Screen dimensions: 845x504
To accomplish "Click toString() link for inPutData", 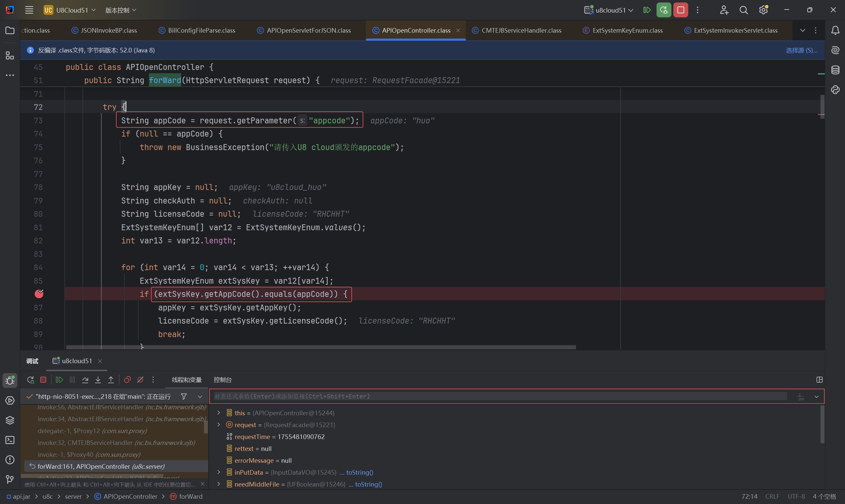I will [359, 472].
